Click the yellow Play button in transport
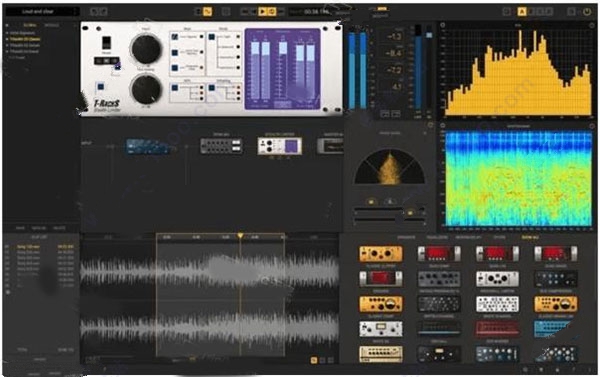600x377 pixels. pyautogui.click(x=262, y=12)
